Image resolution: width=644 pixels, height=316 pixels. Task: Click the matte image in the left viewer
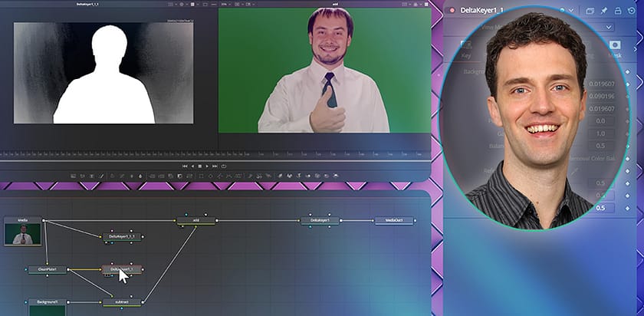point(103,73)
